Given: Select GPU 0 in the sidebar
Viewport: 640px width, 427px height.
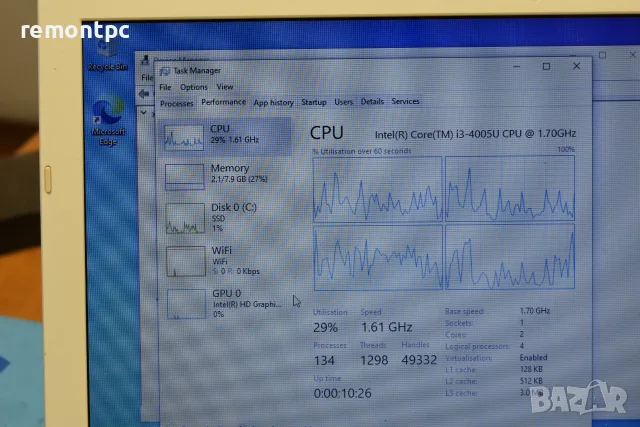Looking at the screenshot, I should coord(226,304).
